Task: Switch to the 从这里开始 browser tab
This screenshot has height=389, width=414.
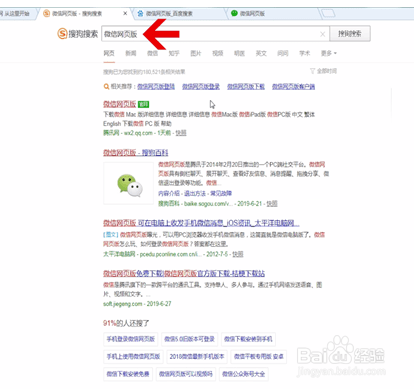Action: click(x=17, y=13)
